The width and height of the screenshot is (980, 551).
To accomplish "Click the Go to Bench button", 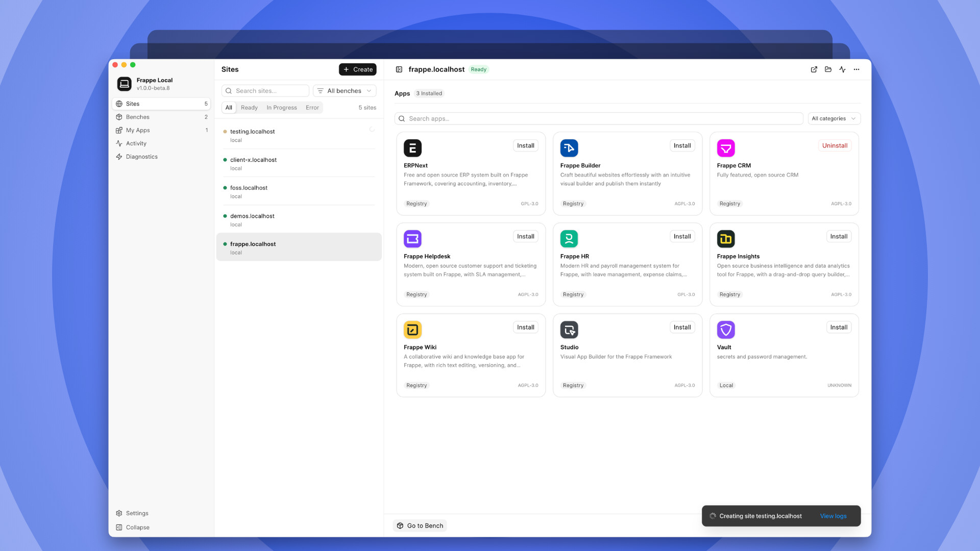I will 420,525.
